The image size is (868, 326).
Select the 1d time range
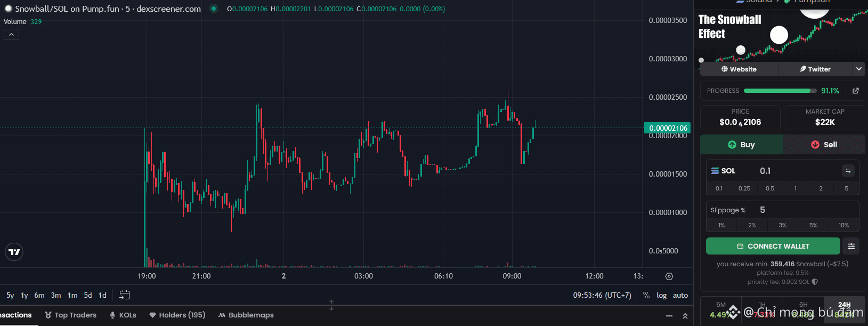pos(102,295)
